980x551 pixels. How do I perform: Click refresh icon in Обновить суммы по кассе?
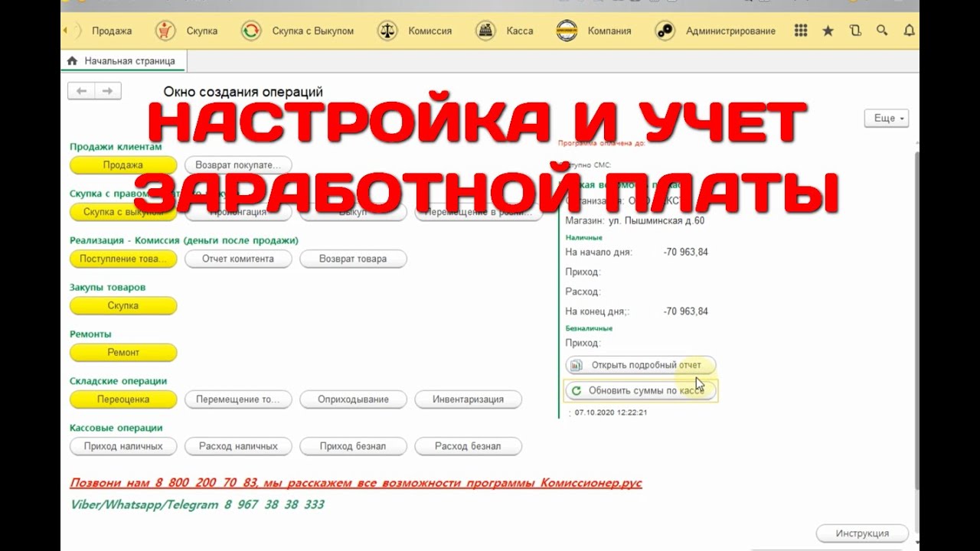coord(577,390)
